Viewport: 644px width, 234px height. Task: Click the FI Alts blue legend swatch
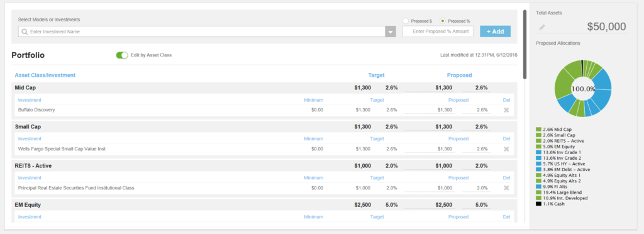pos(538,187)
